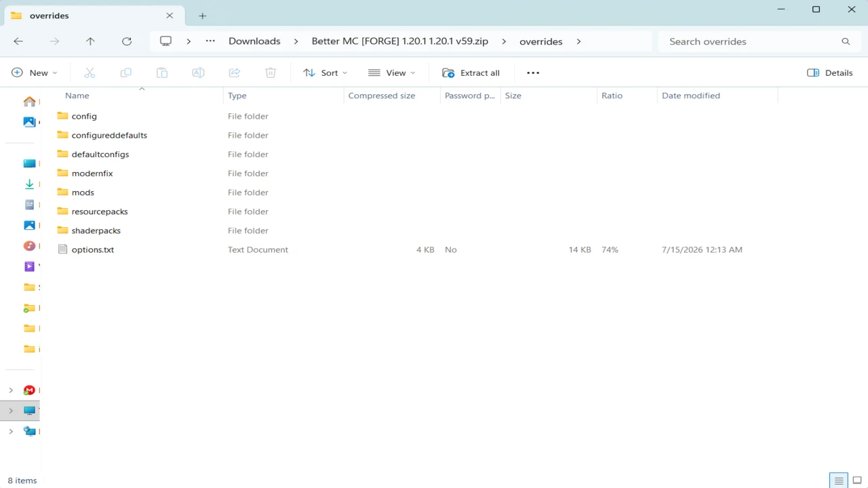The height and width of the screenshot is (488, 868).
Task: Refresh the overrides folder view
Action: [x=127, y=41]
